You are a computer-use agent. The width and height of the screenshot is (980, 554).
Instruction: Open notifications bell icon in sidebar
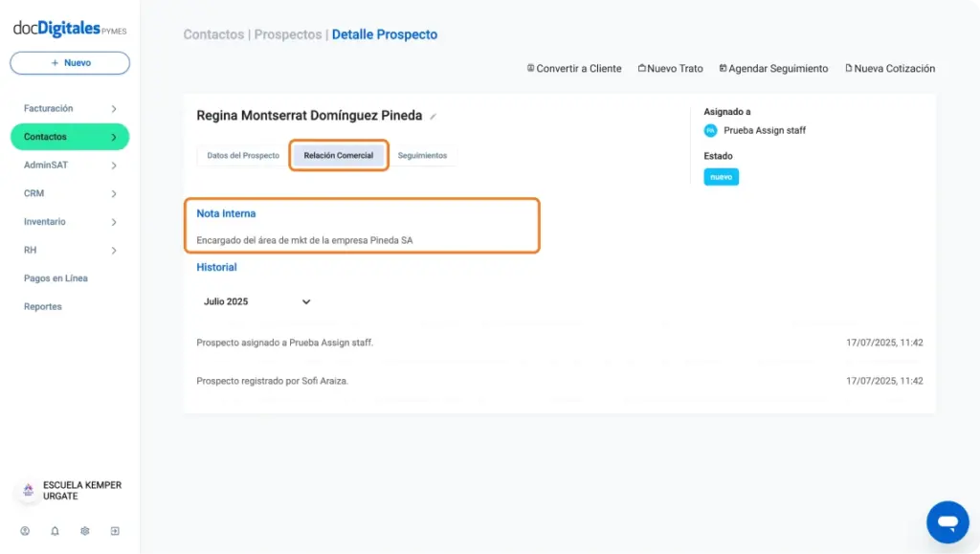click(x=55, y=531)
